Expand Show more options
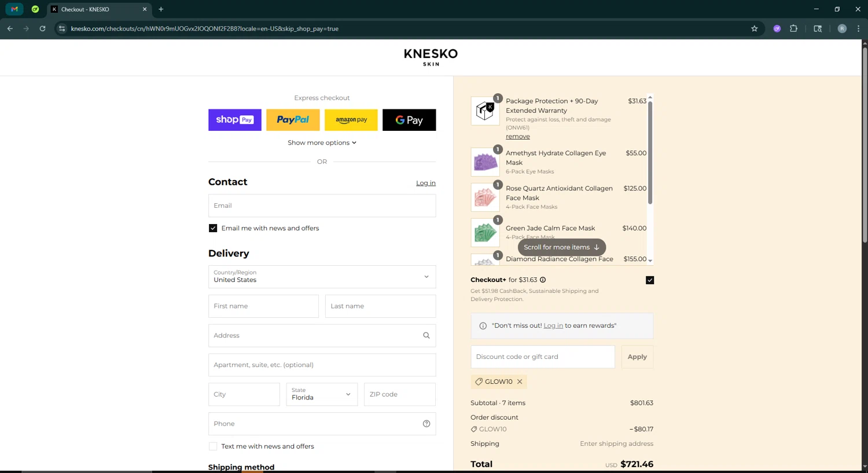The height and width of the screenshot is (473, 868). [322, 142]
